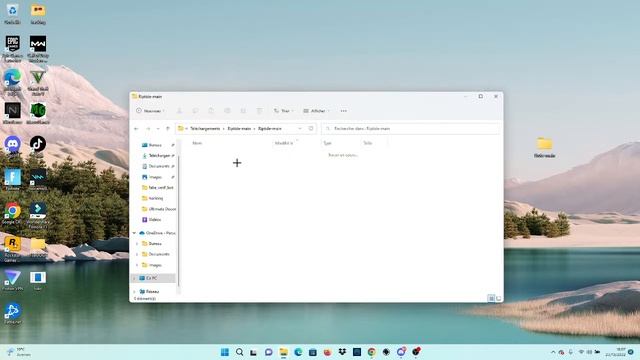The width and height of the screenshot is (640, 360).
Task: Expand Documents folder under OneDrive
Action: (x=137, y=254)
